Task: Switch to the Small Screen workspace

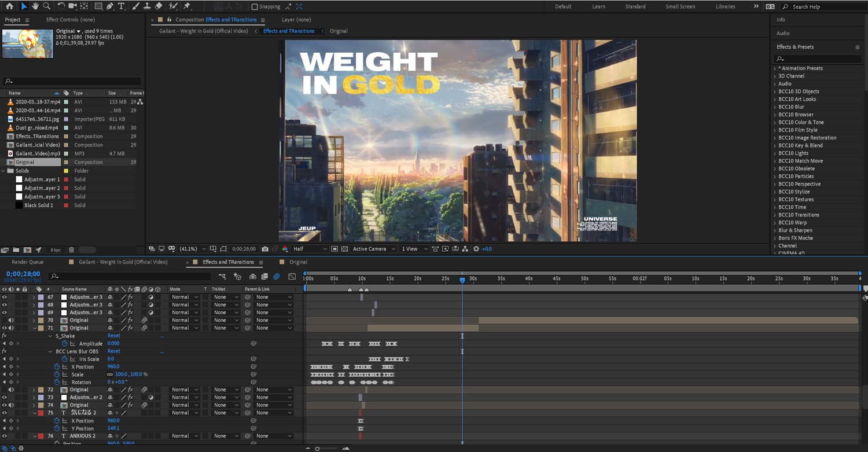Action: pyautogui.click(x=681, y=6)
